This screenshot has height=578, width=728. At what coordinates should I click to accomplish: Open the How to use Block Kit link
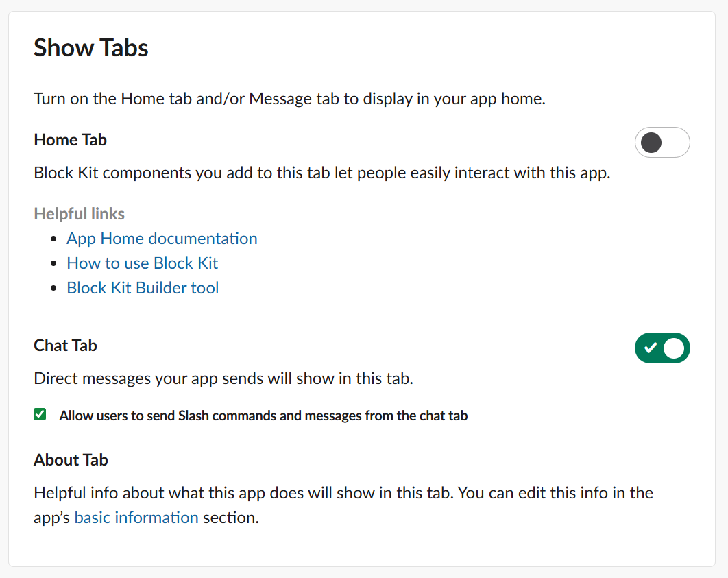coord(142,263)
